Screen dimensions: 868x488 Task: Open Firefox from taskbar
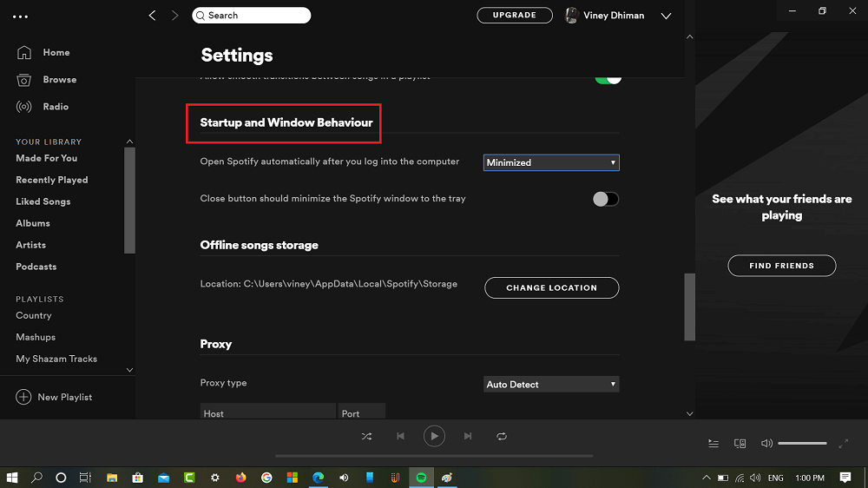click(x=240, y=478)
